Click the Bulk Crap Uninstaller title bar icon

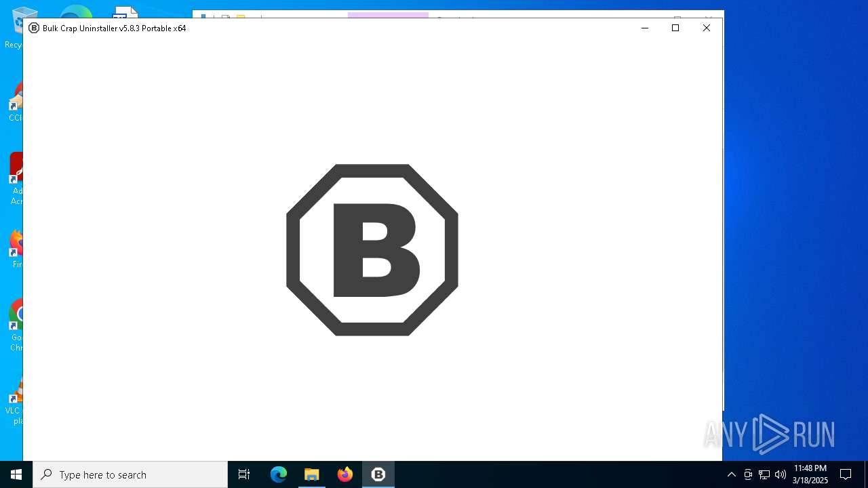pyautogui.click(x=34, y=28)
